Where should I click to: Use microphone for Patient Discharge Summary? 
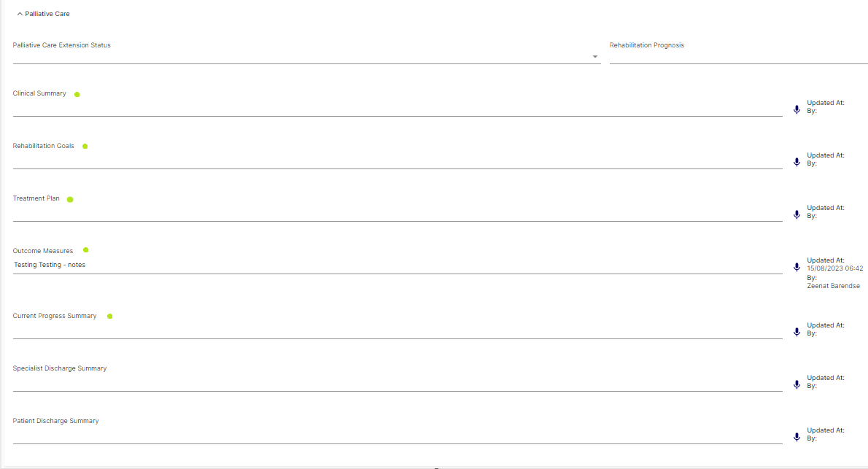coord(797,437)
